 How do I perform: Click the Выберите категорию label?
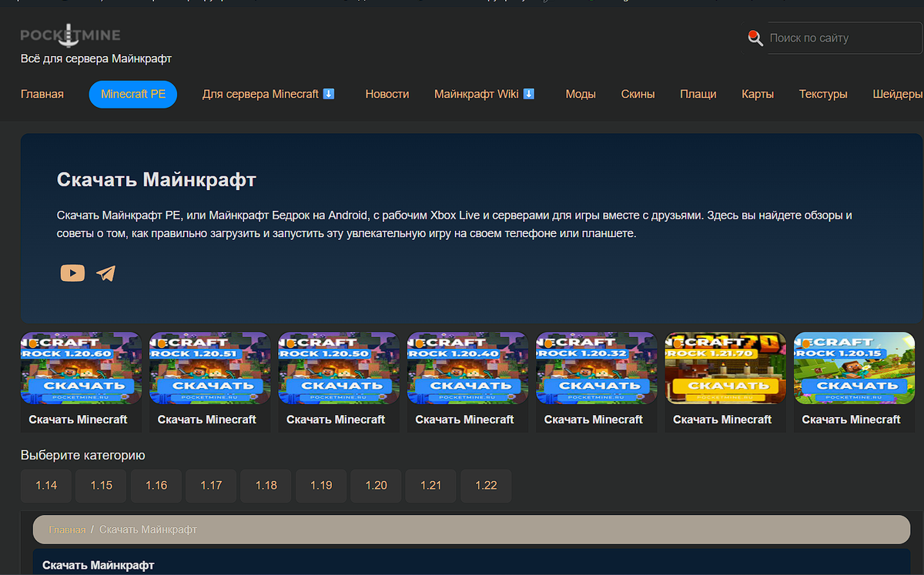click(x=83, y=455)
